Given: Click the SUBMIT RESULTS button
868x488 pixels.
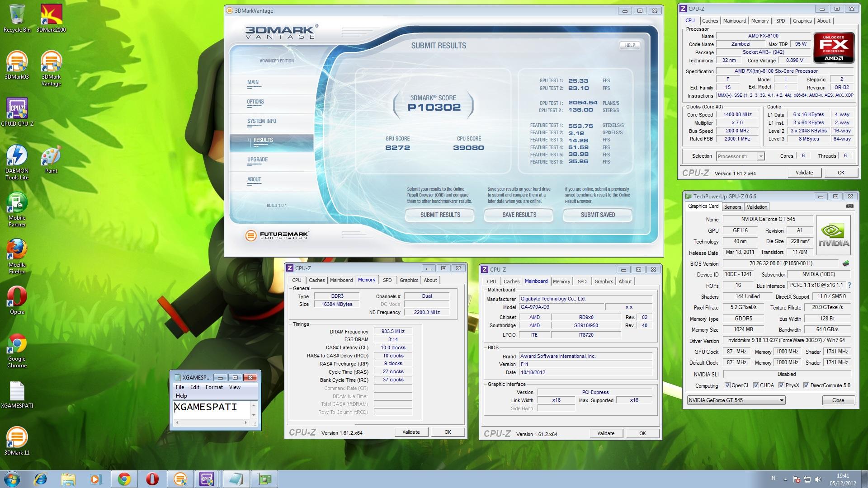Looking at the screenshot, I should pyautogui.click(x=440, y=215).
